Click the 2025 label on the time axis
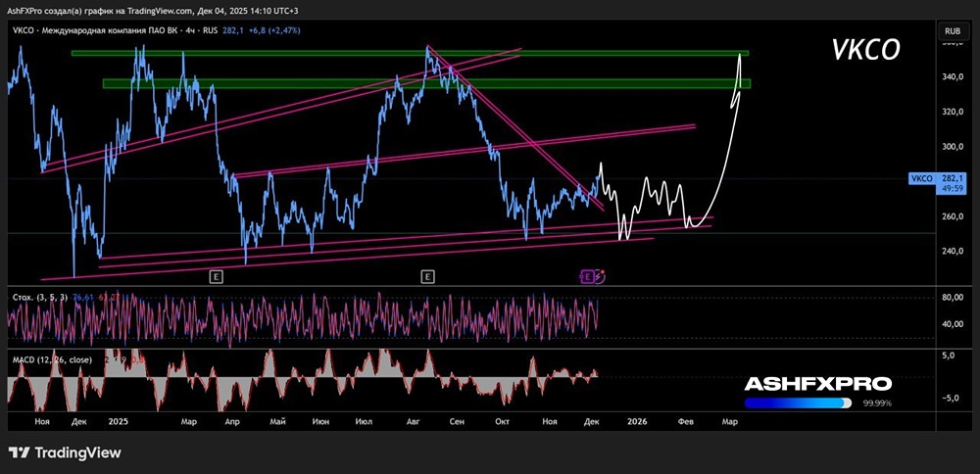Image resolution: width=980 pixels, height=474 pixels. coord(118,422)
